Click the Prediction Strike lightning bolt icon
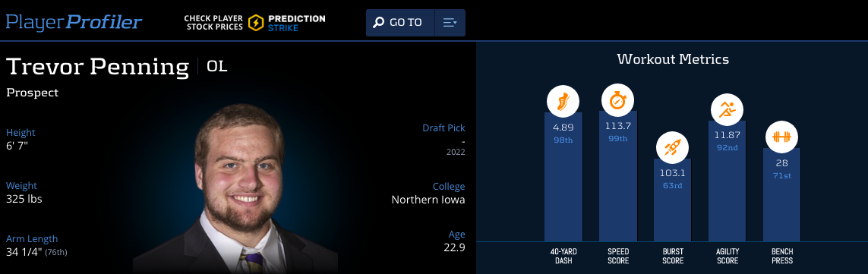This screenshot has height=274, width=868. (x=256, y=23)
